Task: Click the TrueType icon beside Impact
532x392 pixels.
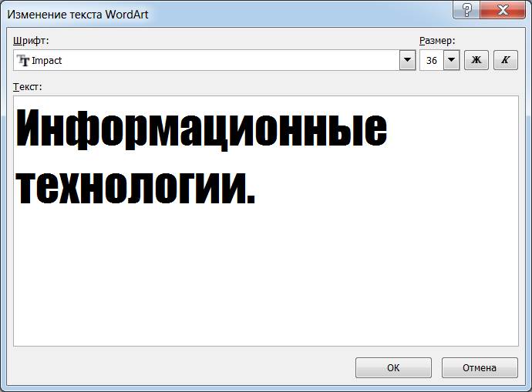Action: [x=23, y=60]
